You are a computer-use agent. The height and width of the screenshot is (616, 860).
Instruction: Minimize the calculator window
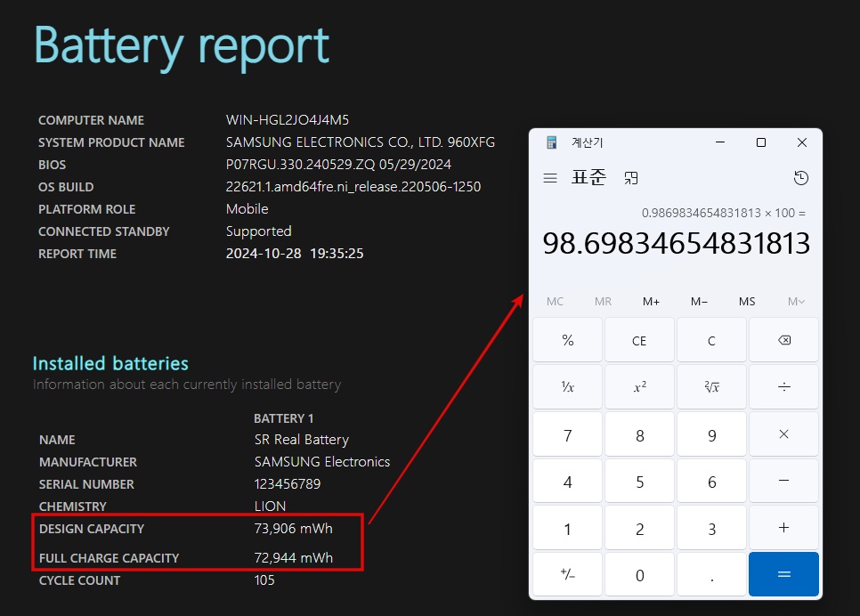(x=720, y=142)
